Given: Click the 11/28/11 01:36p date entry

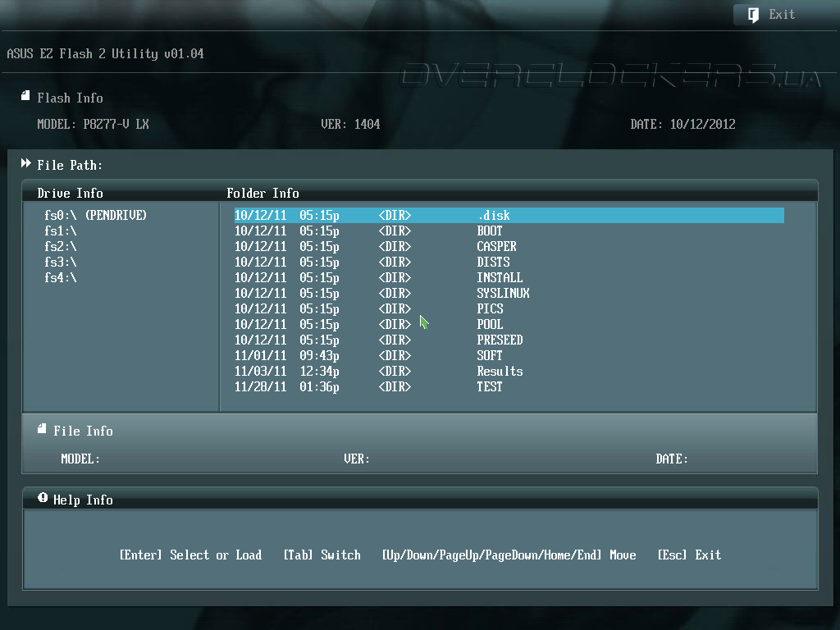Looking at the screenshot, I should 286,386.
